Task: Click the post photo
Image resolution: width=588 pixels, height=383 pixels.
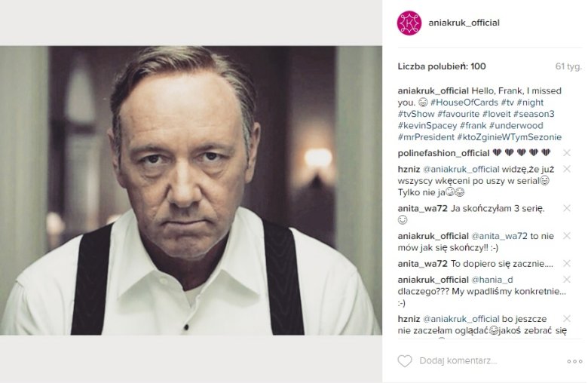Action: (x=191, y=191)
